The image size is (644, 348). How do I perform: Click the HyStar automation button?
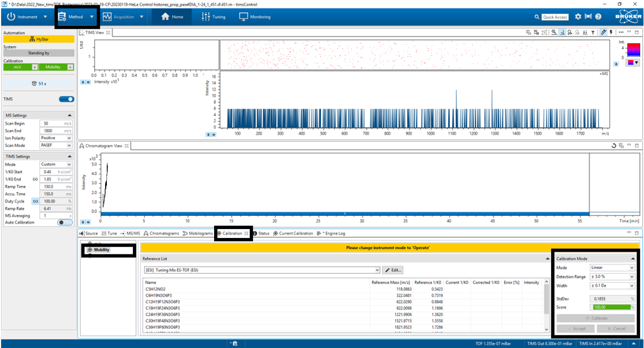point(38,39)
